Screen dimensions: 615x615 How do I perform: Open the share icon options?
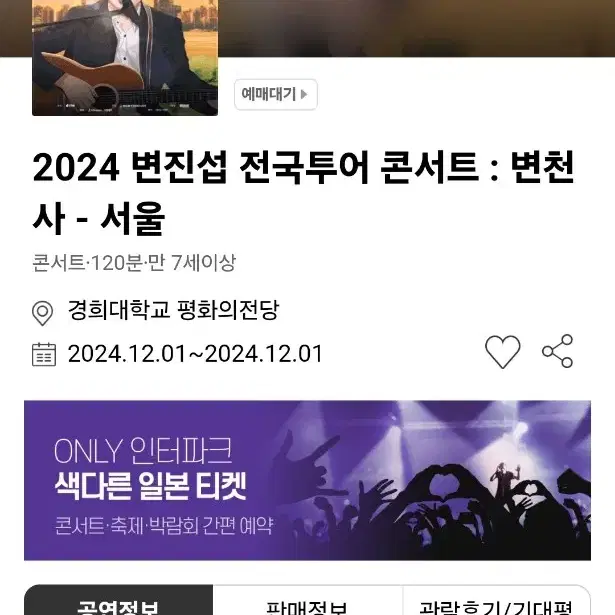point(557,351)
